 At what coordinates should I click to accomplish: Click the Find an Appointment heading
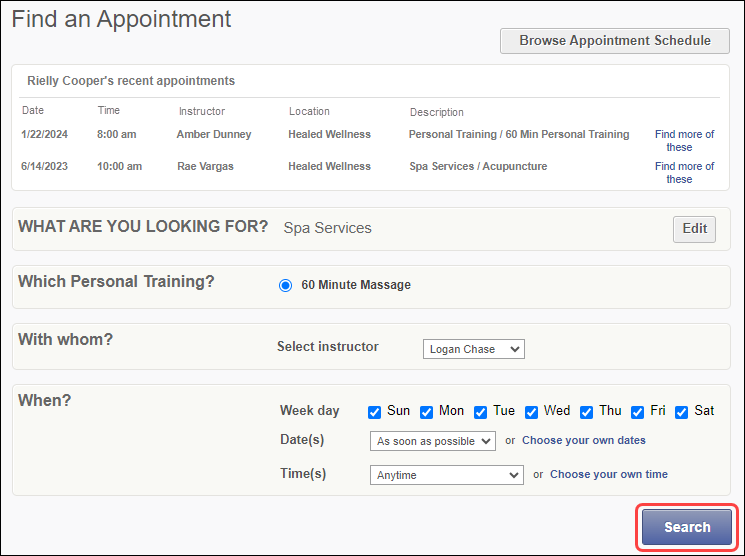(x=121, y=19)
